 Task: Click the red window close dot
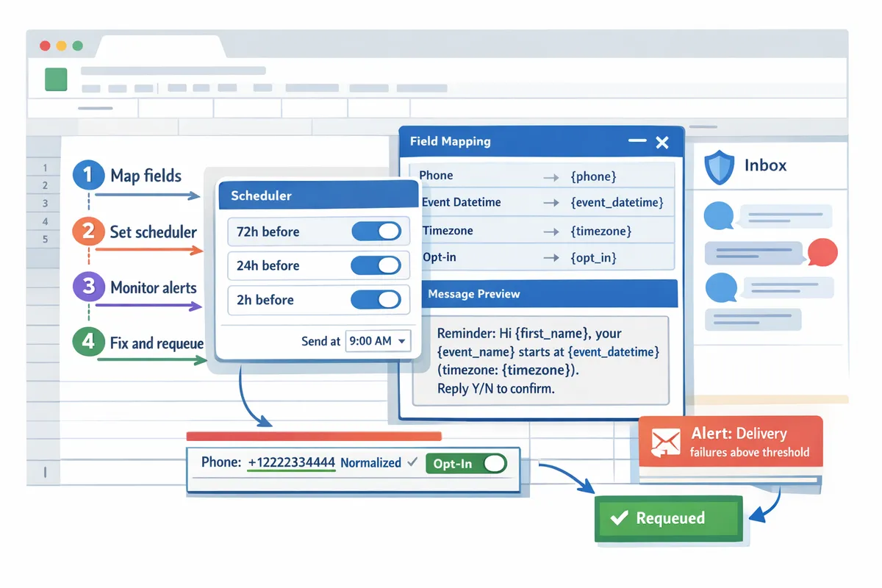tap(45, 46)
